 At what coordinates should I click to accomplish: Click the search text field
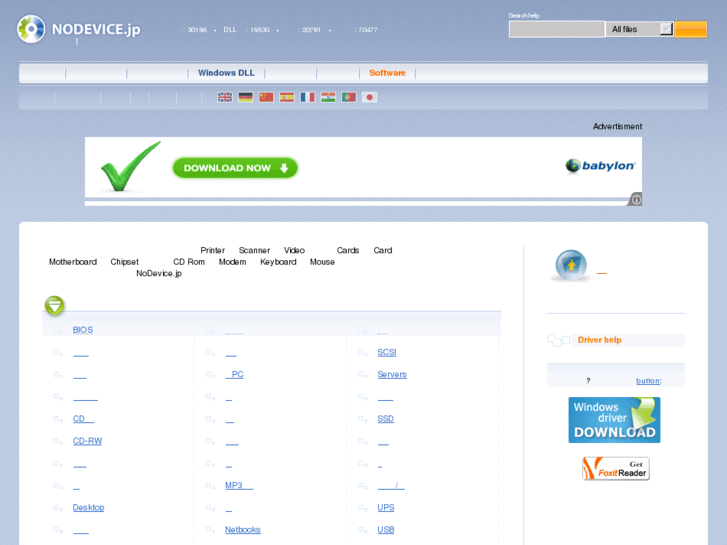pyautogui.click(x=557, y=29)
